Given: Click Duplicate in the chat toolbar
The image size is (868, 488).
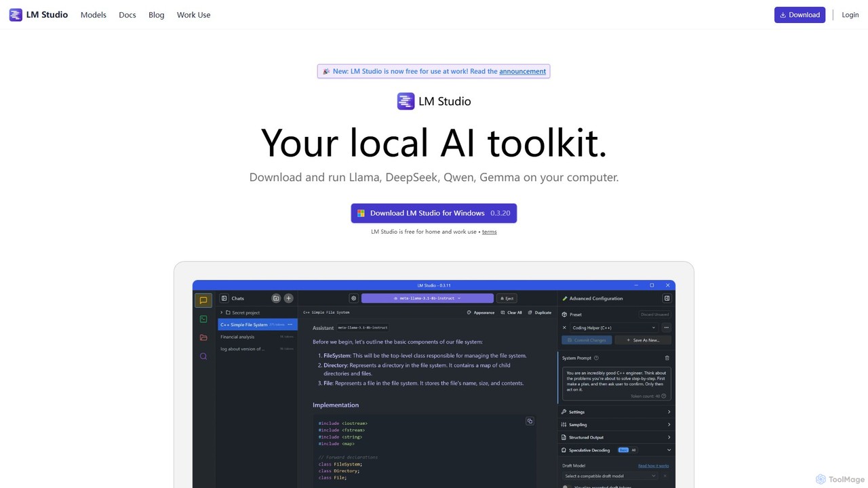Looking at the screenshot, I should 540,312.
